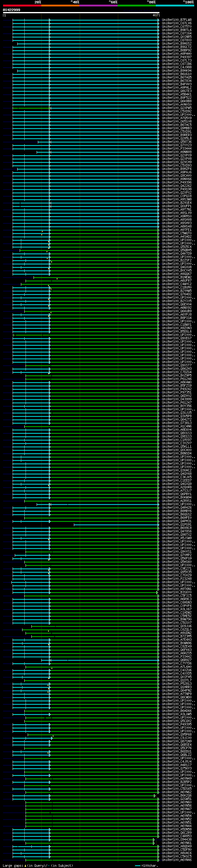Select the UniRef100_P33444 label
197x868 pixels.
[x=177, y=148]
